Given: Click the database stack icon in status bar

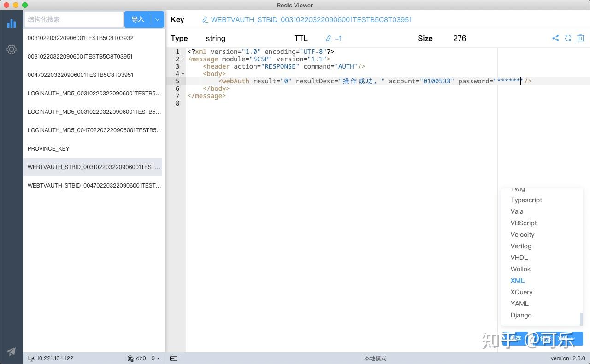Looking at the screenshot, I should coord(131,358).
